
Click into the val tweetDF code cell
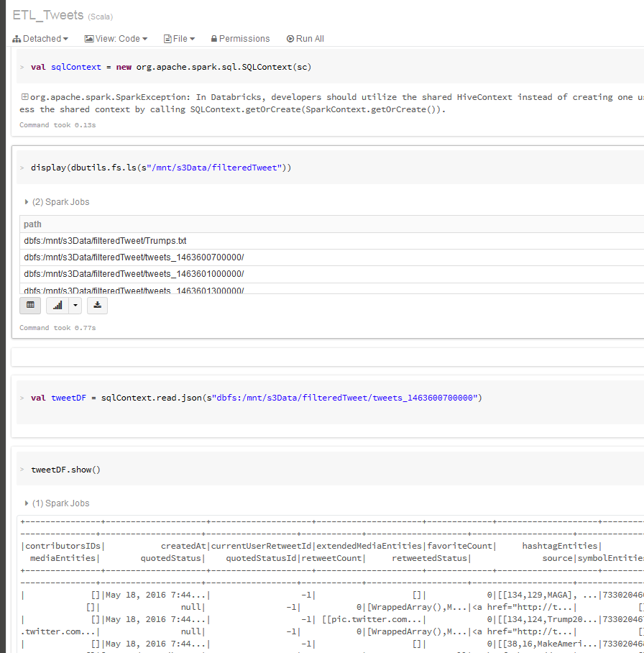[x=330, y=402]
